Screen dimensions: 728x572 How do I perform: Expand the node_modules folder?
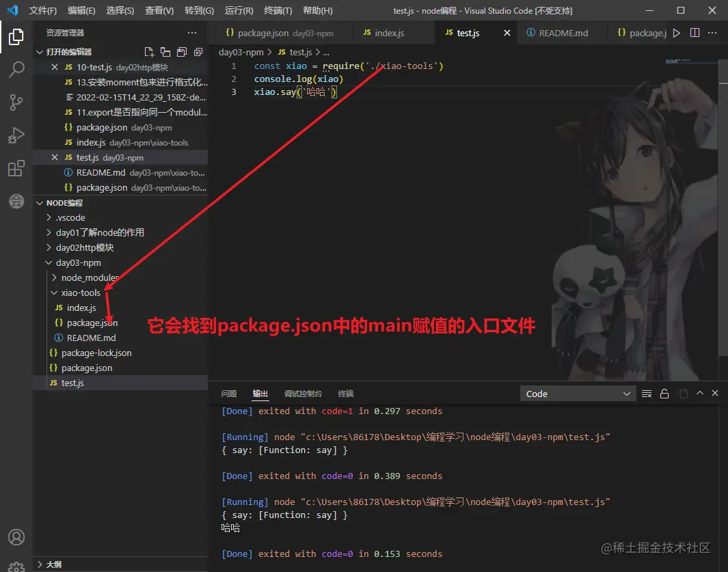pos(54,277)
